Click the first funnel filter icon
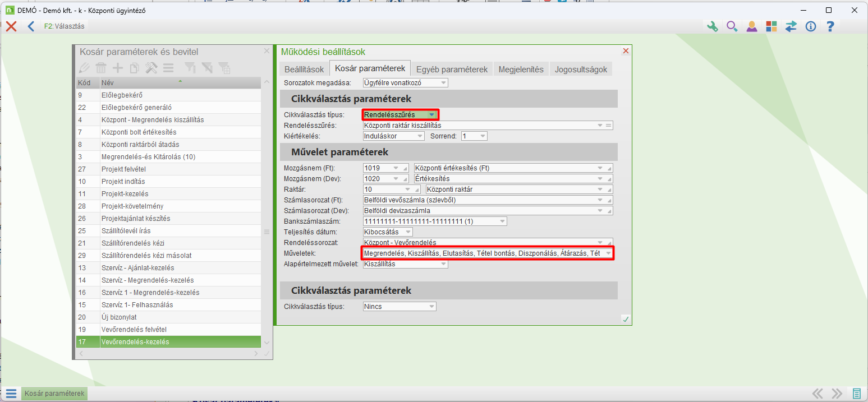Image resolution: width=868 pixels, height=402 pixels. pyautogui.click(x=190, y=68)
